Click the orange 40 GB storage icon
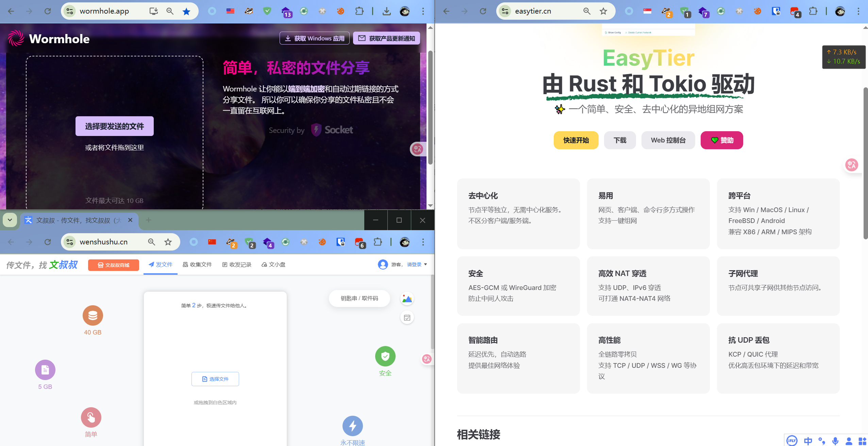Image resolution: width=868 pixels, height=446 pixels. (x=93, y=315)
